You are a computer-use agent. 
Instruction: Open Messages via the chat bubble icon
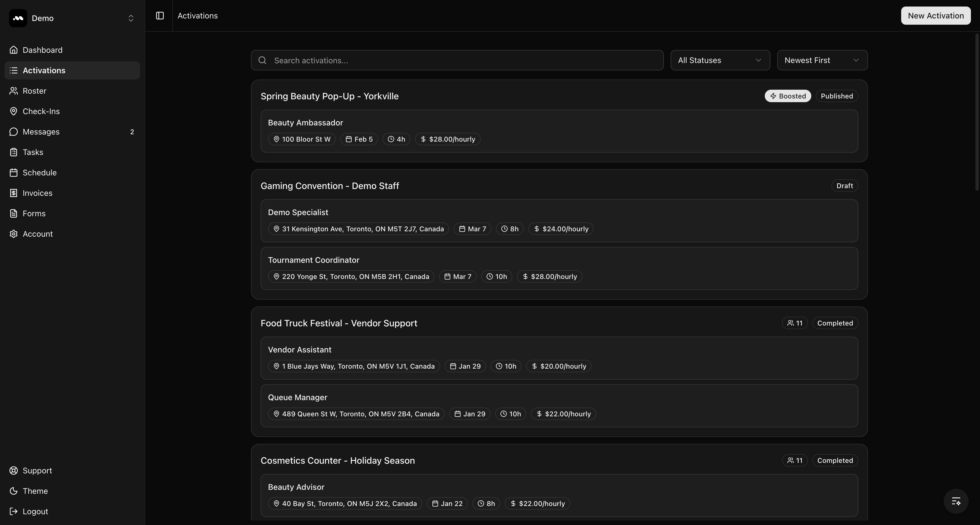pyautogui.click(x=14, y=132)
